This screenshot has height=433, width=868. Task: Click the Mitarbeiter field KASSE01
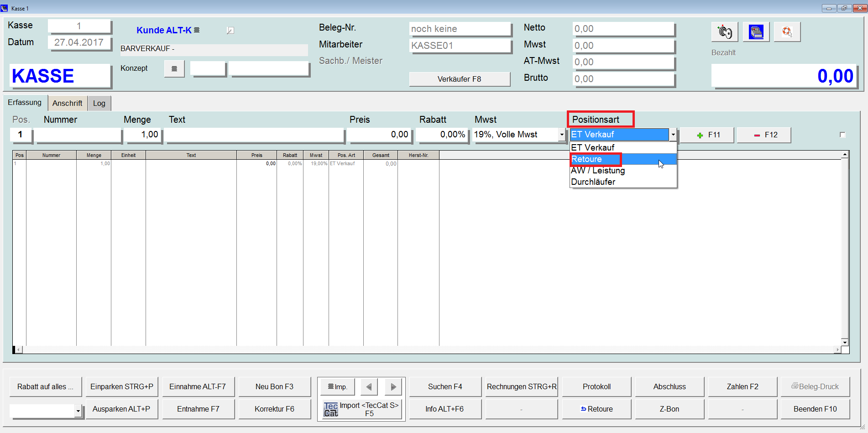coord(460,46)
